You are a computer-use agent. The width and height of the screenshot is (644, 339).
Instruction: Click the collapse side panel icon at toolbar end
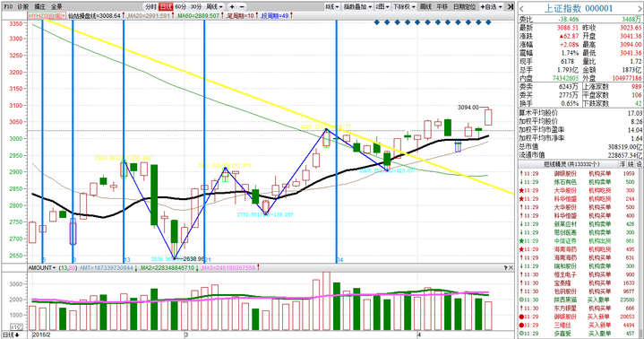tap(510, 6)
